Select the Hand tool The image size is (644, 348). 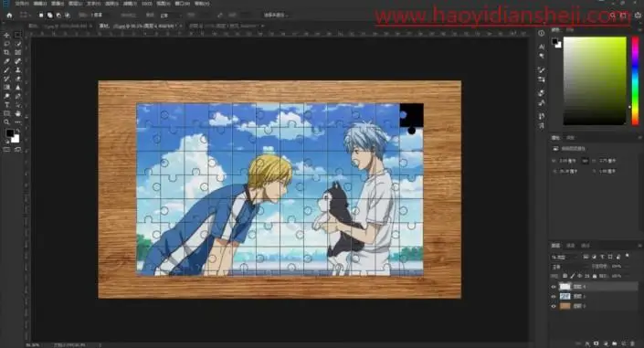click(17, 113)
